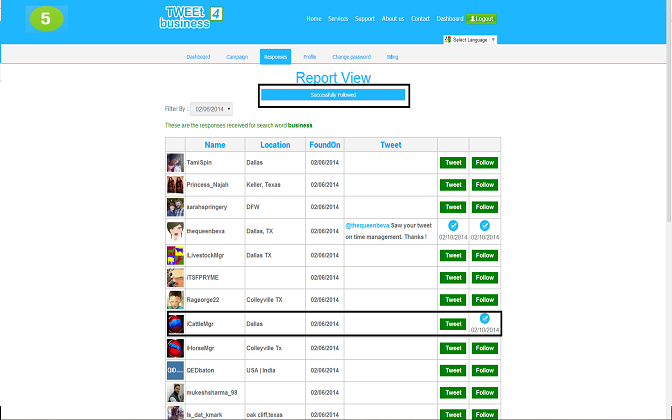Open the Select Language dropdown
Screen dimensions: 672x420
[470, 39]
